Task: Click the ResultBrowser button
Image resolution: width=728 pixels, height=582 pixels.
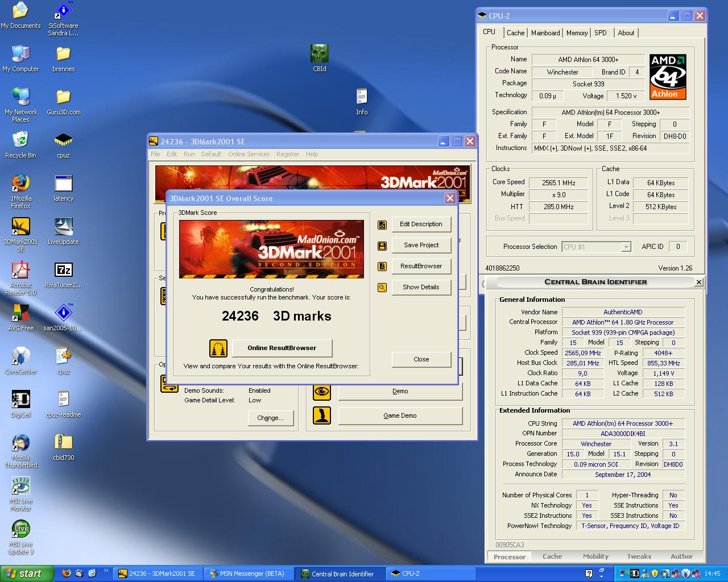Action: coord(421,267)
